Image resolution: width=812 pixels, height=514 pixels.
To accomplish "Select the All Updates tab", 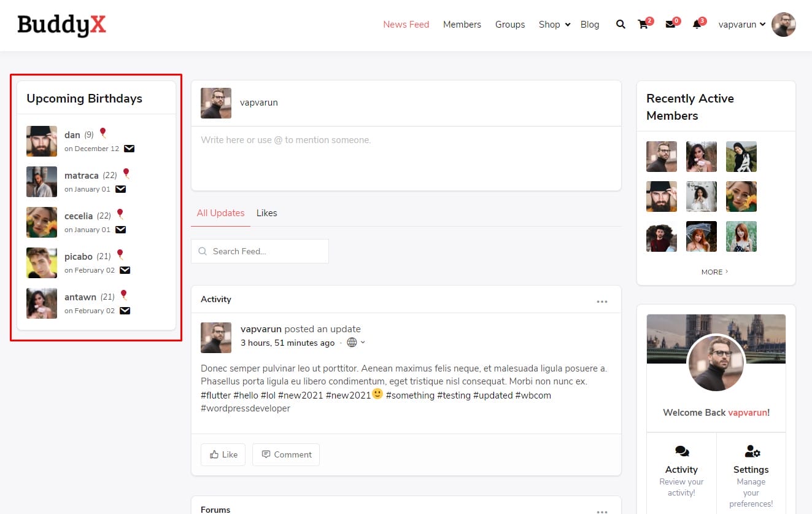I will [220, 213].
